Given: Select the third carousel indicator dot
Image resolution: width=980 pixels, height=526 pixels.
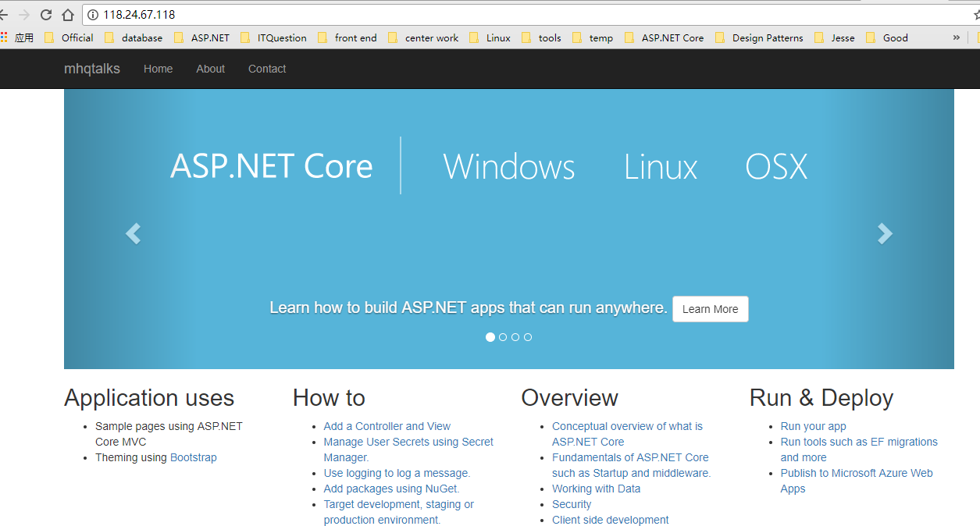Looking at the screenshot, I should click(x=515, y=337).
